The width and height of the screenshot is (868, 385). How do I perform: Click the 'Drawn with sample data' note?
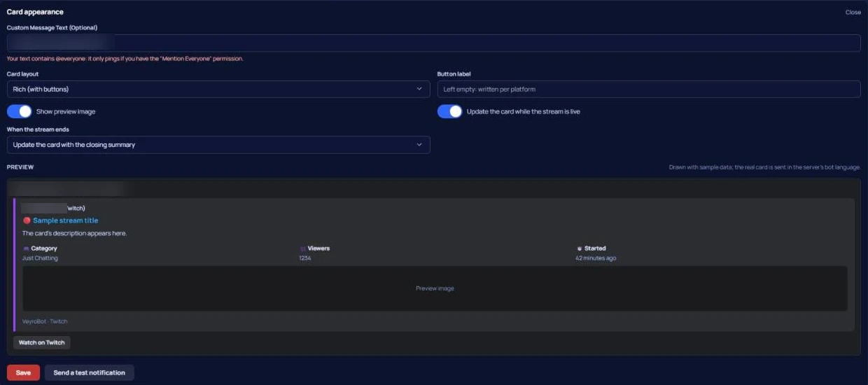click(764, 167)
